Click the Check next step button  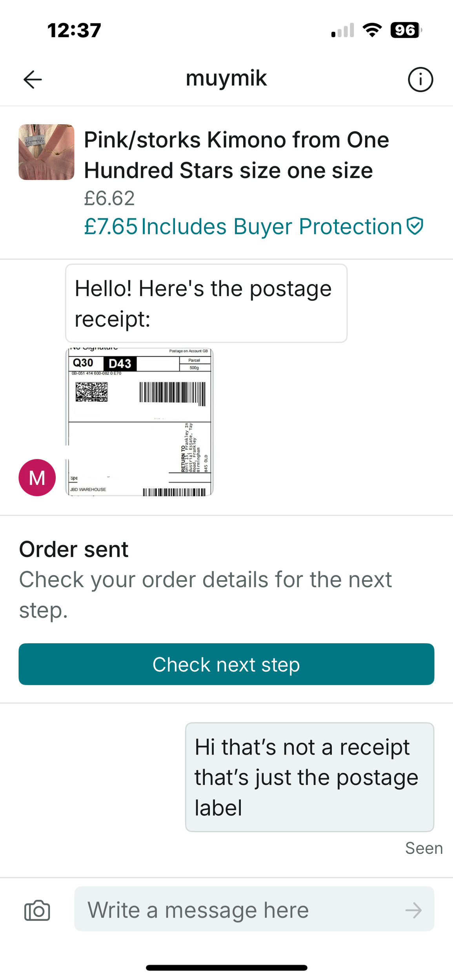(226, 664)
